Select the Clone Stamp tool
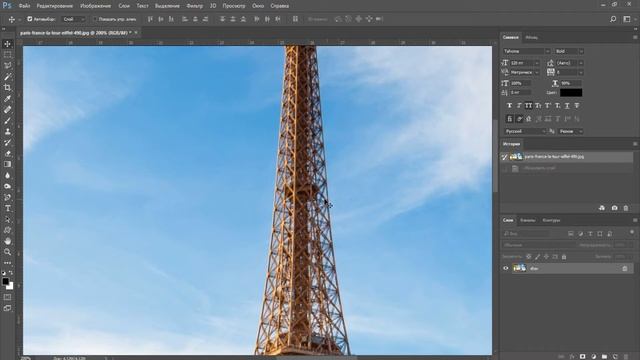 (7, 132)
